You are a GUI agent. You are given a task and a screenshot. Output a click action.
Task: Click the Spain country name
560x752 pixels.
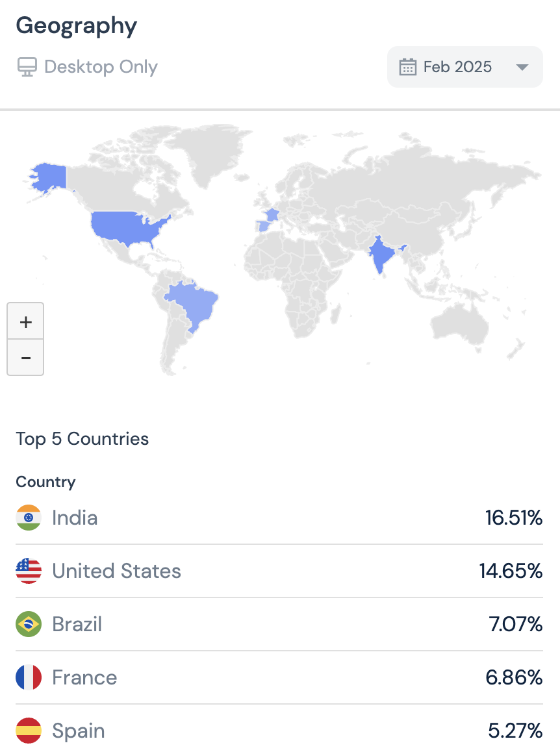(78, 731)
